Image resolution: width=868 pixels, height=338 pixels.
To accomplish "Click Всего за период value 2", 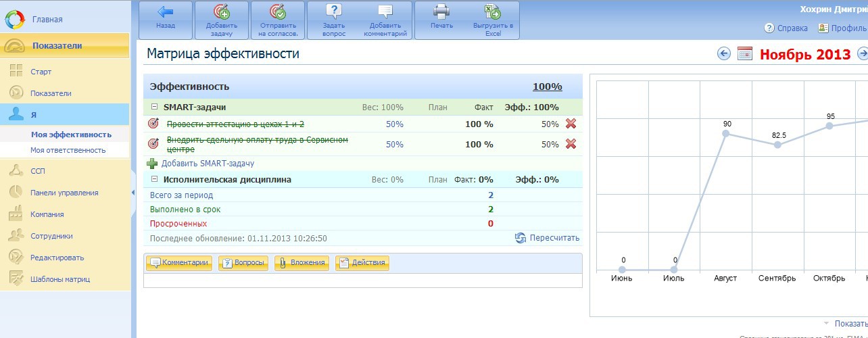I will (x=491, y=195).
